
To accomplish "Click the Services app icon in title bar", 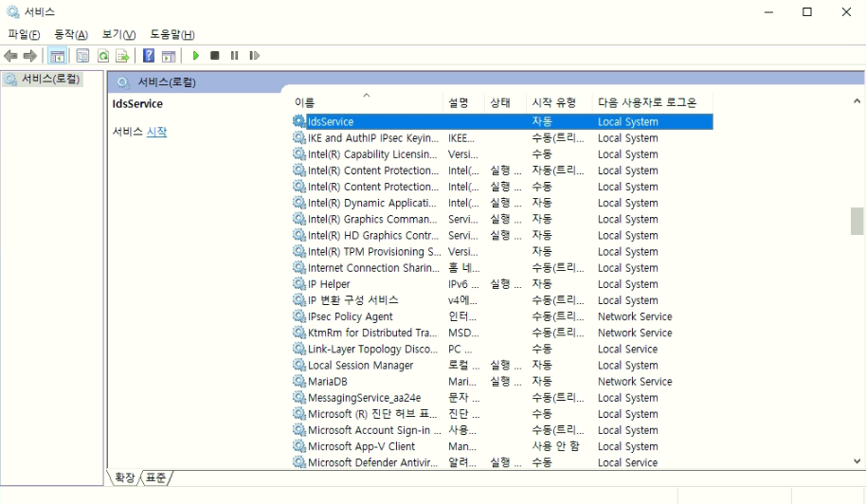I will (13, 11).
